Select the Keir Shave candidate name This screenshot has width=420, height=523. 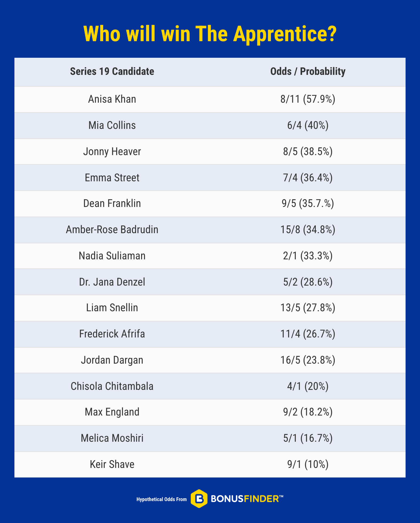[x=112, y=464]
